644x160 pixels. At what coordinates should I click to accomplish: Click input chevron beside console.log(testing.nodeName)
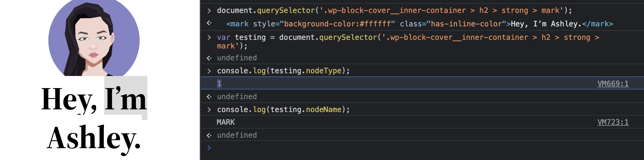point(209,110)
